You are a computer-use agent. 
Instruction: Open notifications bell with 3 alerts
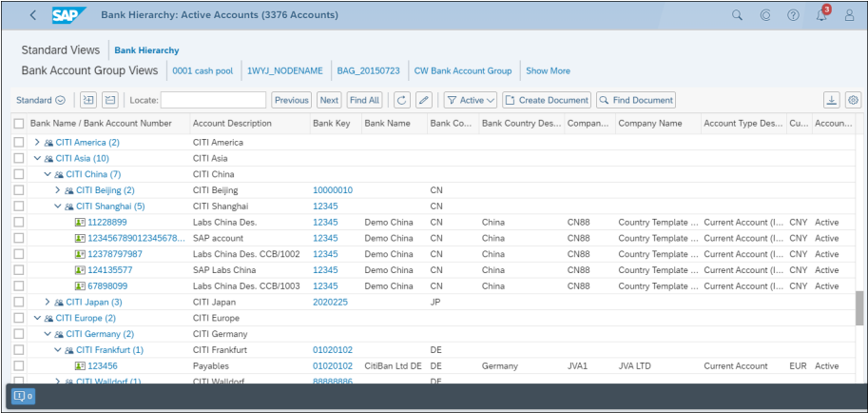coord(821,15)
